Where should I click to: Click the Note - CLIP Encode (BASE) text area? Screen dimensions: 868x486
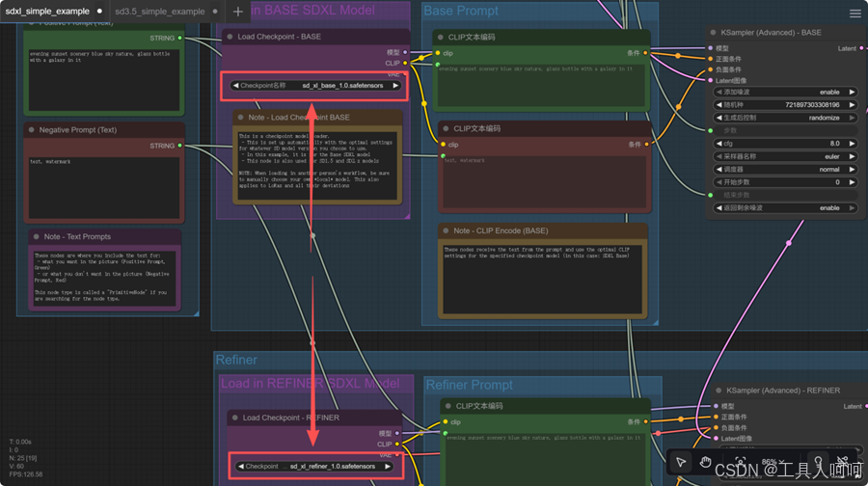coord(542,279)
